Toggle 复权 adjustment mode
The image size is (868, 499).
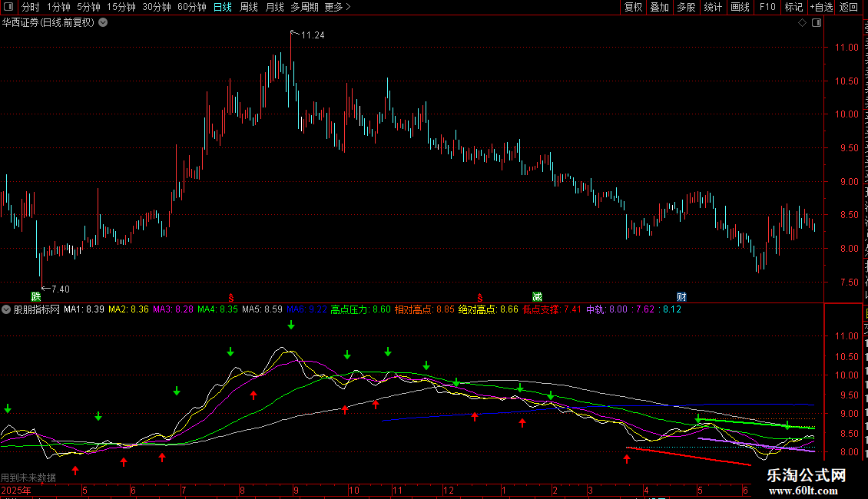[x=633, y=7]
